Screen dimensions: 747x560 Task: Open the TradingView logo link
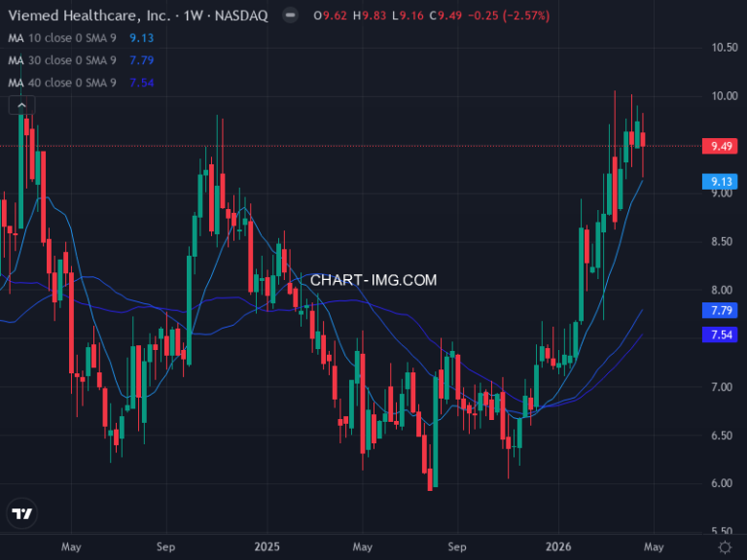coord(22,513)
